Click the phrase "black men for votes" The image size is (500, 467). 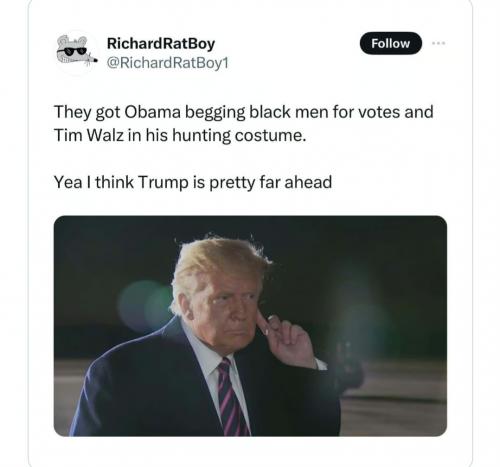click(325, 112)
